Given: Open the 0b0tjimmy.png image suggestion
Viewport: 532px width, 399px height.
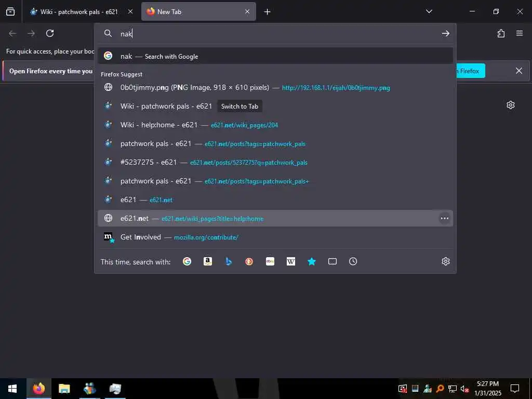Looking at the screenshot, I should point(275,87).
